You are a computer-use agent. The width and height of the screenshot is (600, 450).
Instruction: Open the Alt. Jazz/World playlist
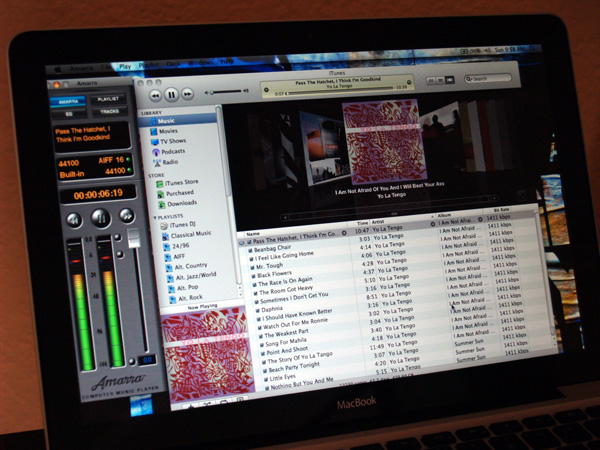tap(192, 276)
